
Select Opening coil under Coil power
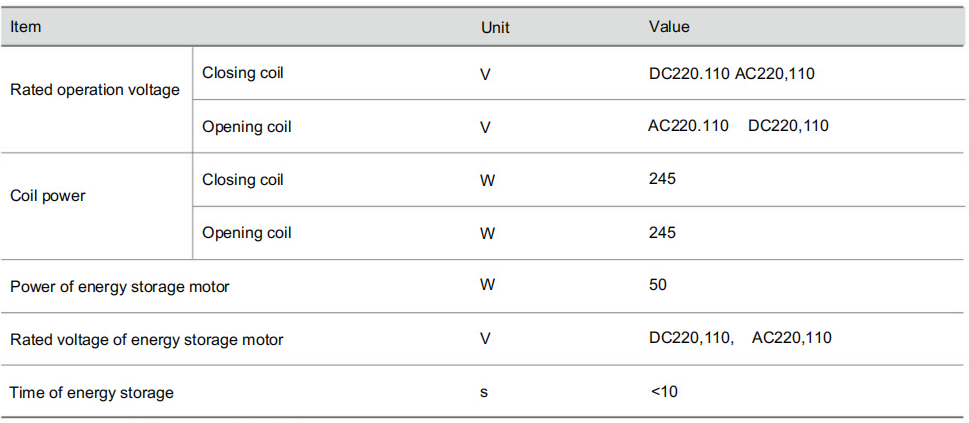pos(246,233)
